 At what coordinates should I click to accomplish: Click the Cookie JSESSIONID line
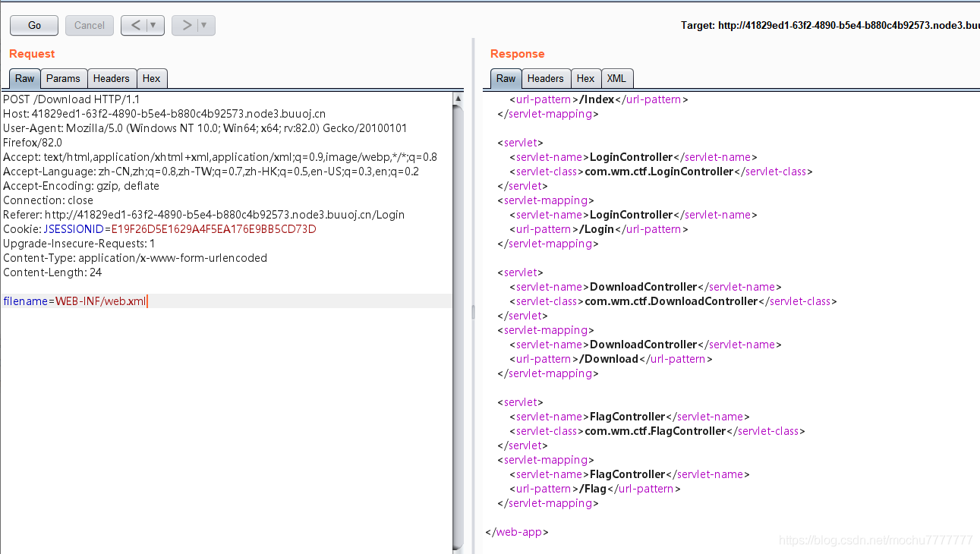(x=159, y=229)
